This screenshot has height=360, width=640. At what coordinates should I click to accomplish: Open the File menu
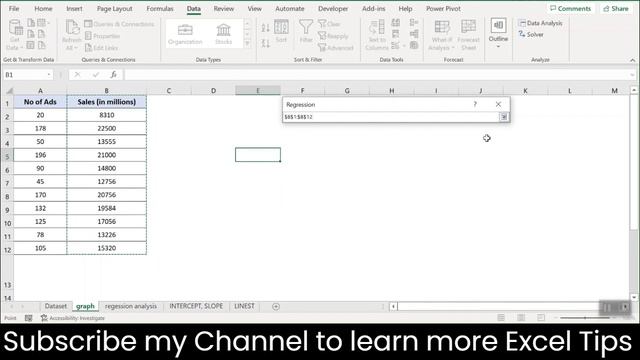pyautogui.click(x=14, y=9)
